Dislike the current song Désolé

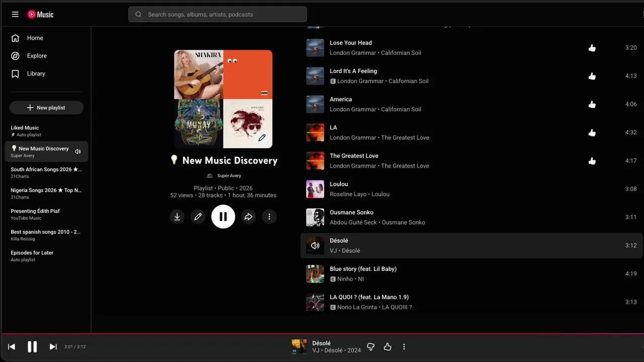(x=371, y=347)
